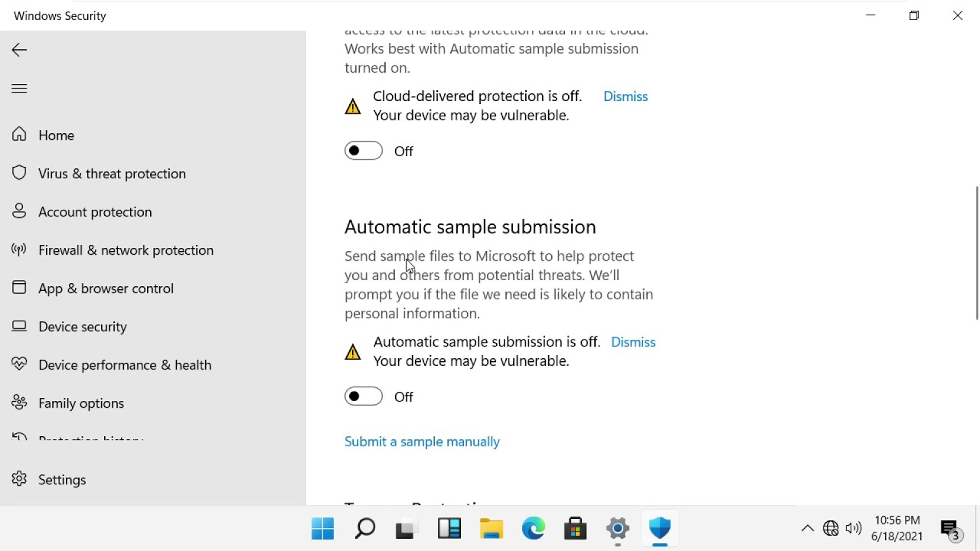Click the warning icon beside Automatic sample submission

pos(352,352)
